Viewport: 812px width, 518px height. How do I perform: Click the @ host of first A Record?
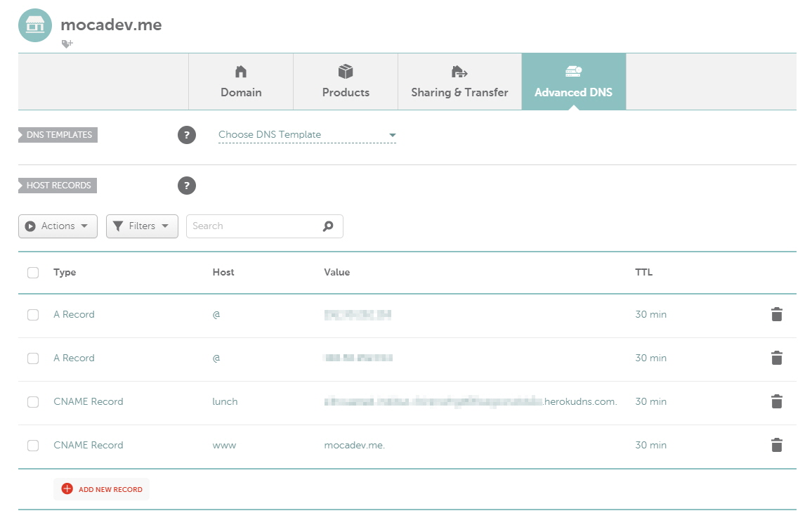(216, 314)
